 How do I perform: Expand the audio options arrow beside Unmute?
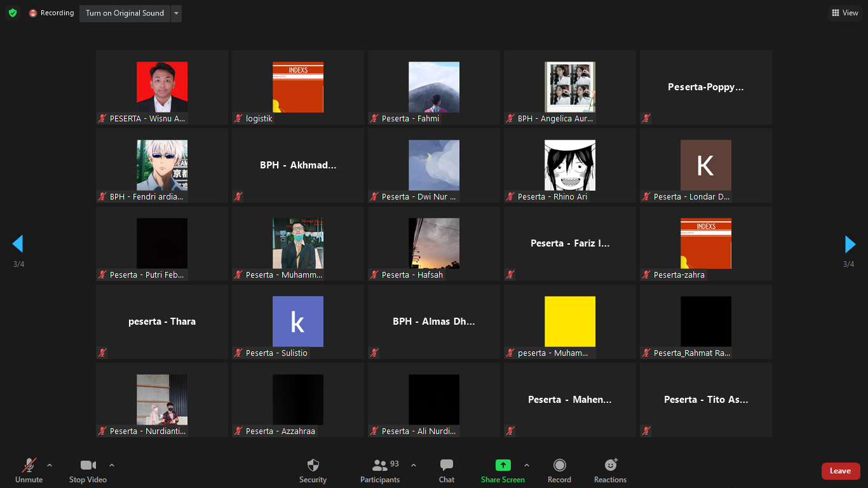pyautogui.click(x=50, y=465)
